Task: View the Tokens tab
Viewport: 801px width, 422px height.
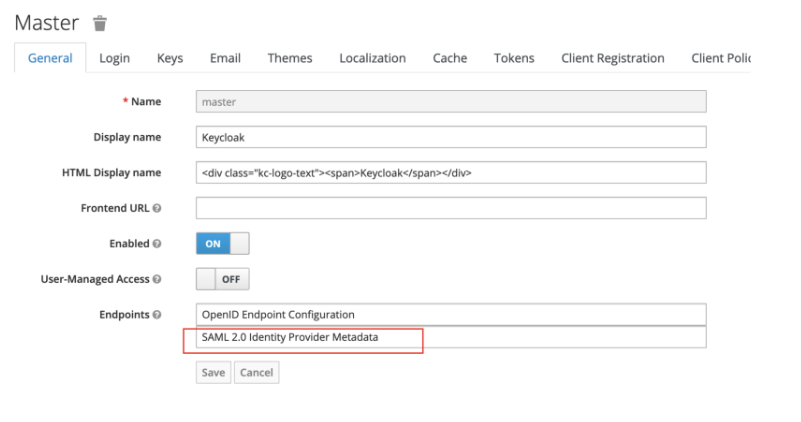Action: click(x=514, y=58)
